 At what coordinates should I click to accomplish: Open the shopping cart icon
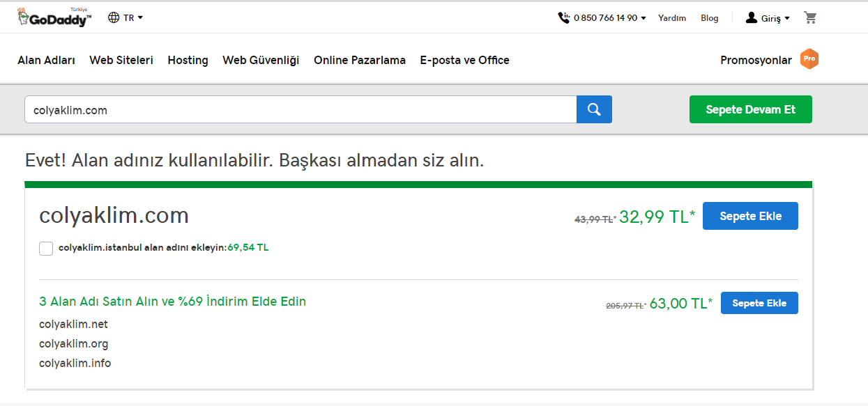pyautogui.click(x=810, y=17)
